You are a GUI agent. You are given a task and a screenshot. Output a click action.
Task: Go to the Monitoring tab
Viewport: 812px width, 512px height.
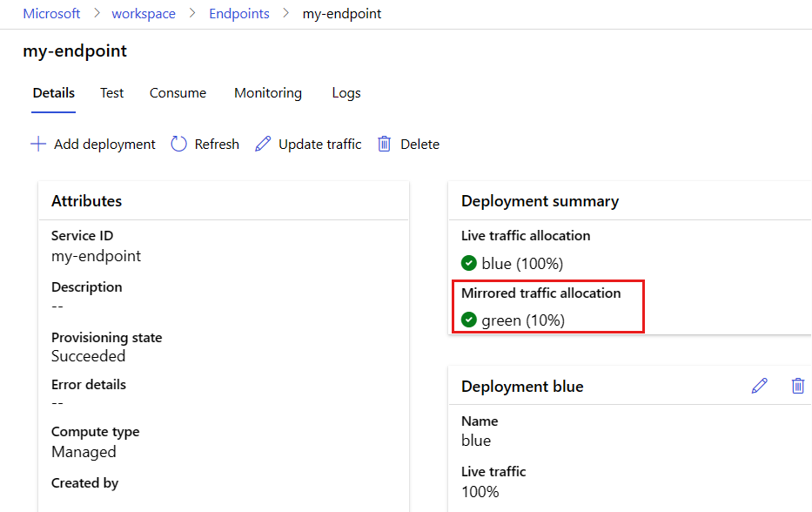[x=267, y=93]
